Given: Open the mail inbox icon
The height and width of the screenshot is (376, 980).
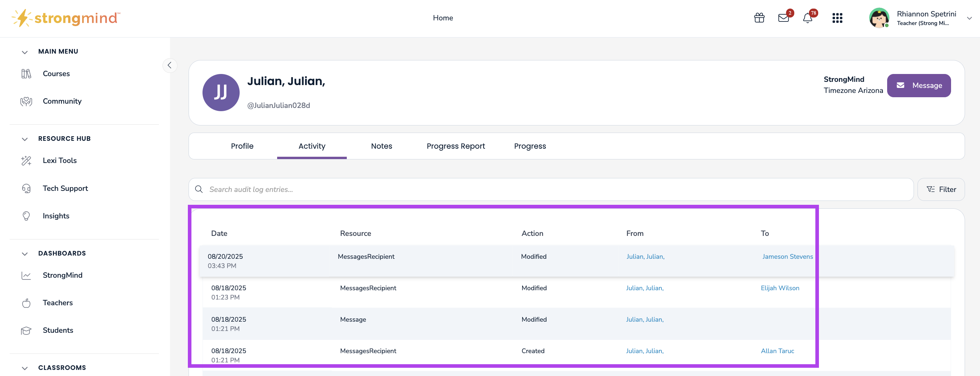Looking at the screenshot, I should click(783, 18).
